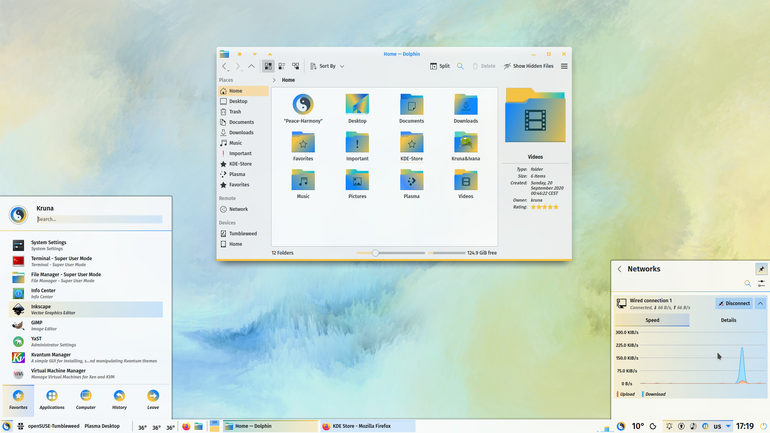The image size is (770, 433).
Task: Switch to KDE Store Firefox taskbar entry
Action: tap(367, 426)
